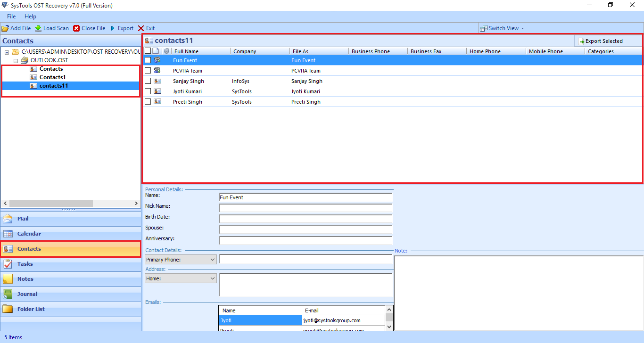
Task: Click the group icon for Fun Event
Action: pyautogui.click(x=157, y=60)
